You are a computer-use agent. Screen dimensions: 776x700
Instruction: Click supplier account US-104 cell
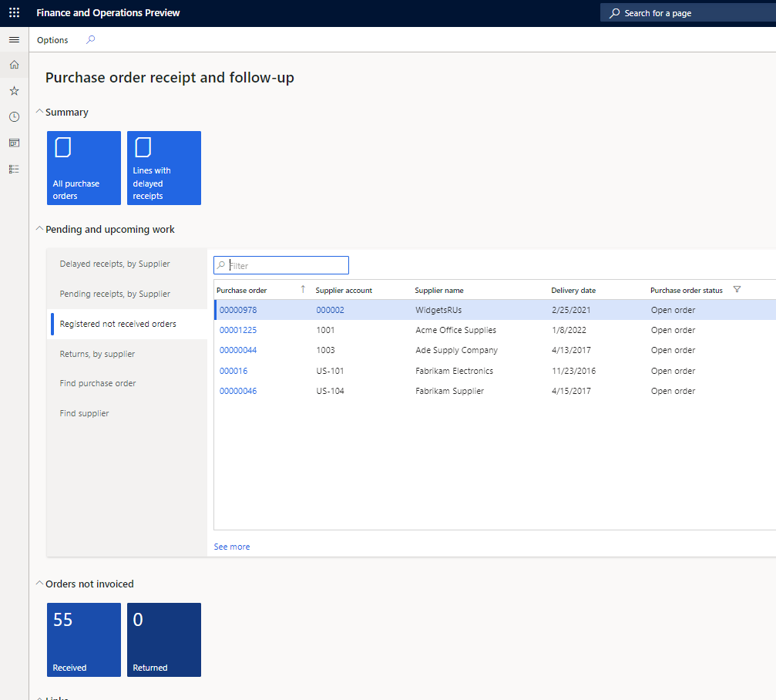point(330,391)
